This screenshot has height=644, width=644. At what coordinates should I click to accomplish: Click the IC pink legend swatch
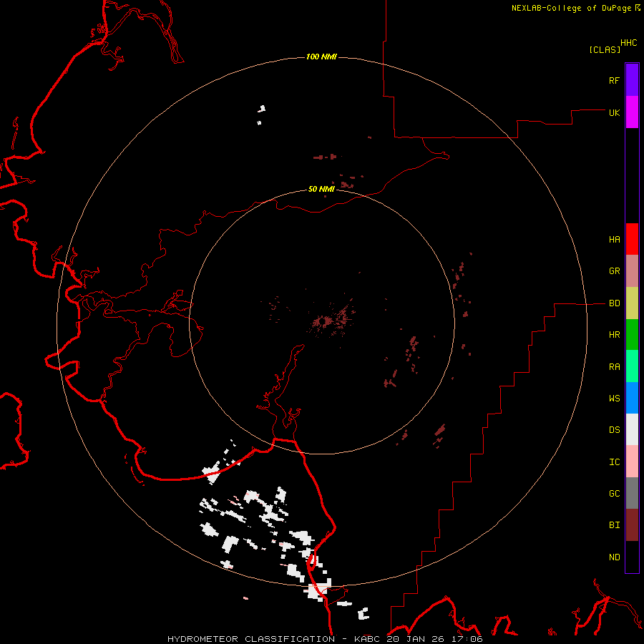coord(632,462)
